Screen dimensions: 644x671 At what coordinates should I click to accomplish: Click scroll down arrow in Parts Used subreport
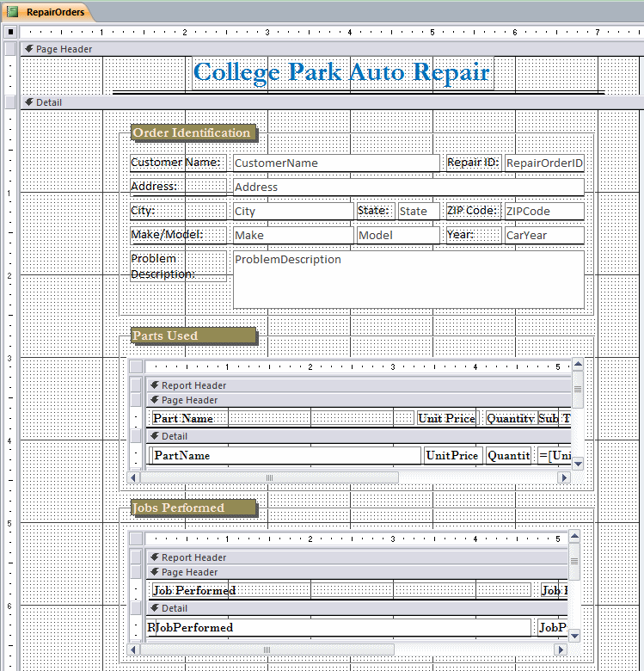tap(578, 464)
